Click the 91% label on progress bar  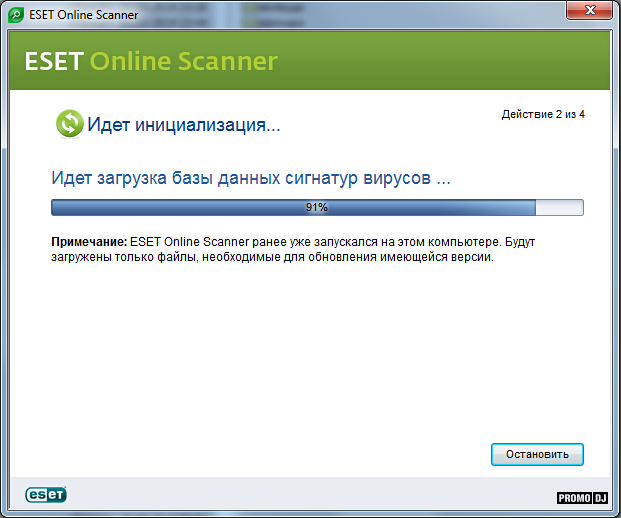316,207
